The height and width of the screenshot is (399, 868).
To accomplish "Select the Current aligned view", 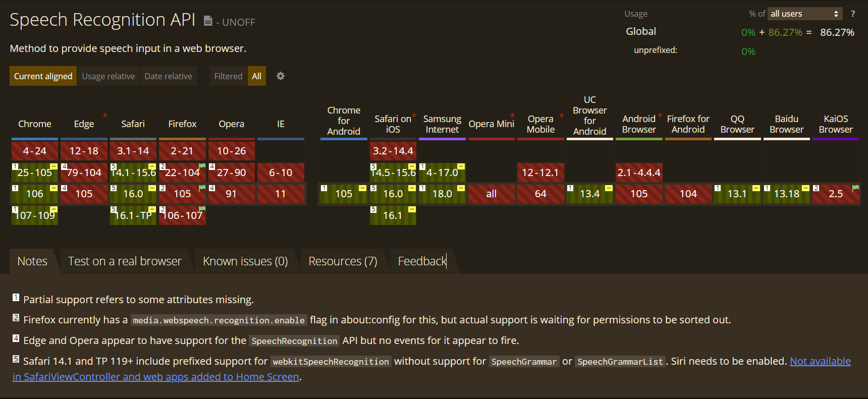I will tap(43, 76).
